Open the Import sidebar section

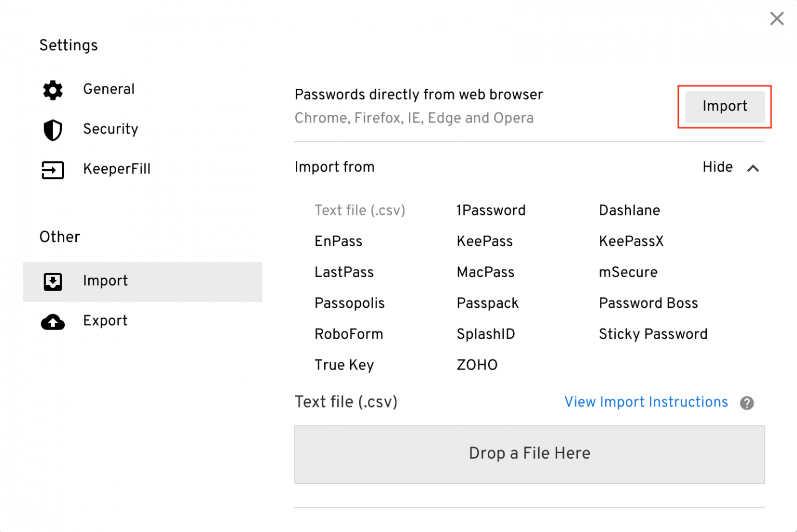(105, 281)
